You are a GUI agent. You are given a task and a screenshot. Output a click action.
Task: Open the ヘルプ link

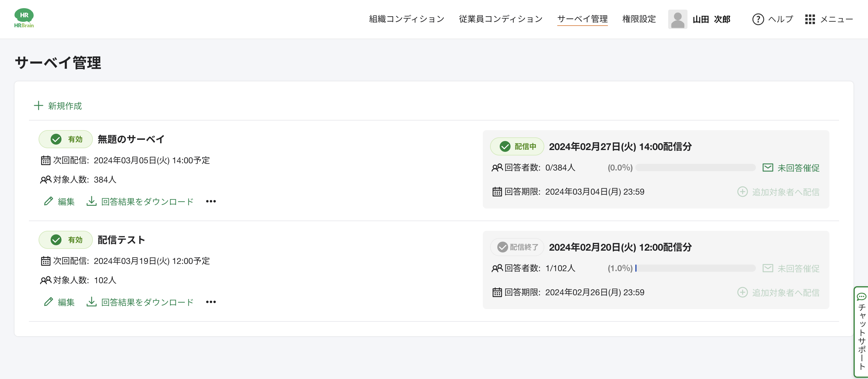780,19
